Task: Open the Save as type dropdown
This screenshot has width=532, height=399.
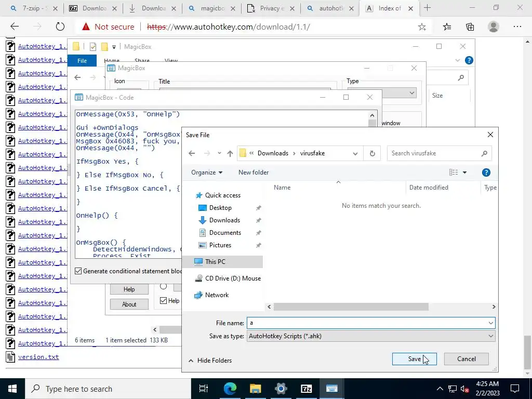Action: (371, 336)
